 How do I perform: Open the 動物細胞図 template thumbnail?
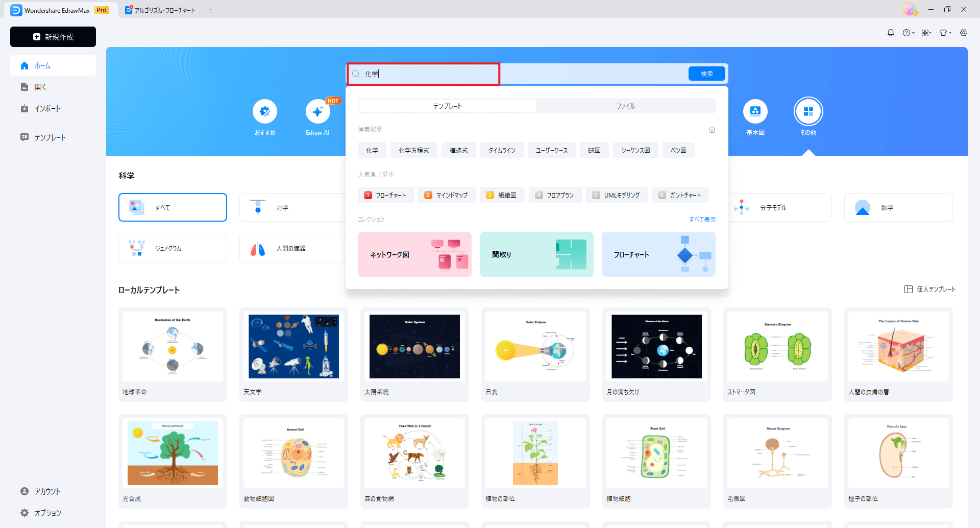(293, 453)
